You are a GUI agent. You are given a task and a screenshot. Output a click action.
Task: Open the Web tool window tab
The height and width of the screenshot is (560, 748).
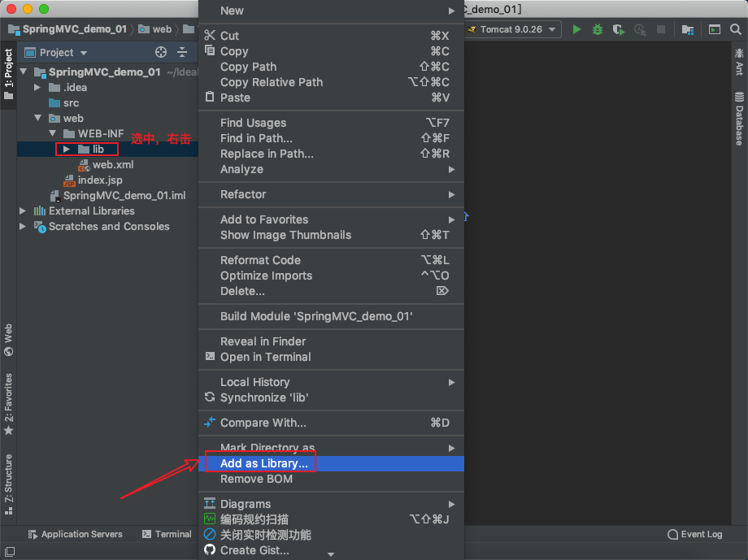pos(9,340)
